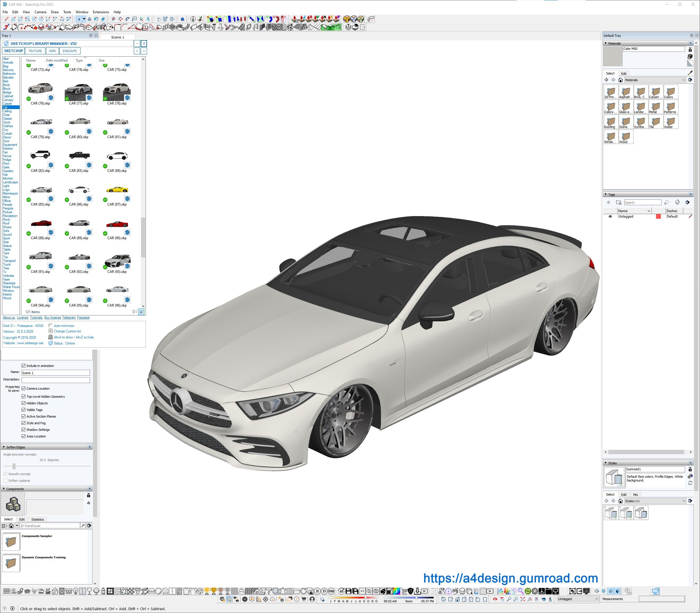Screen dimensions: 700x613
Task: Click the Add Tag plus icon
Action: click(x=608, y=203)
